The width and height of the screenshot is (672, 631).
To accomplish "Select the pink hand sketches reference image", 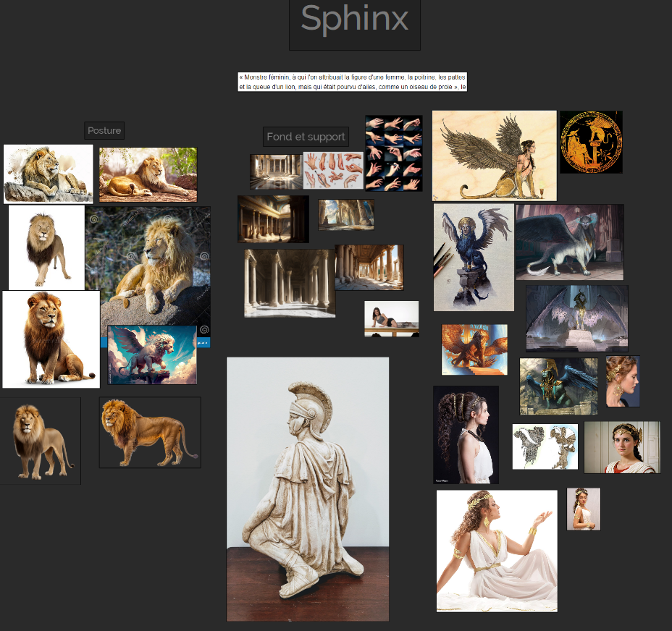I will tap(333, 171).
